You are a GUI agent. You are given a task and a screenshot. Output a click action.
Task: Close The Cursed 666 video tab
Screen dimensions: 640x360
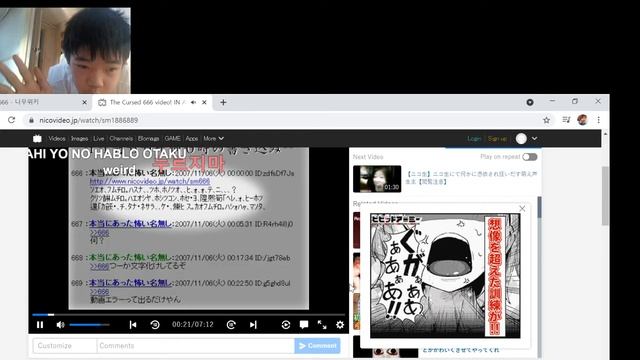pos(204,102)
